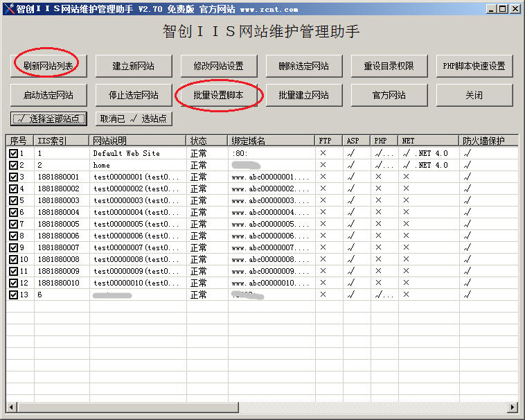
Task: Click the PHP column header
Action: click(x=384, y=141)
